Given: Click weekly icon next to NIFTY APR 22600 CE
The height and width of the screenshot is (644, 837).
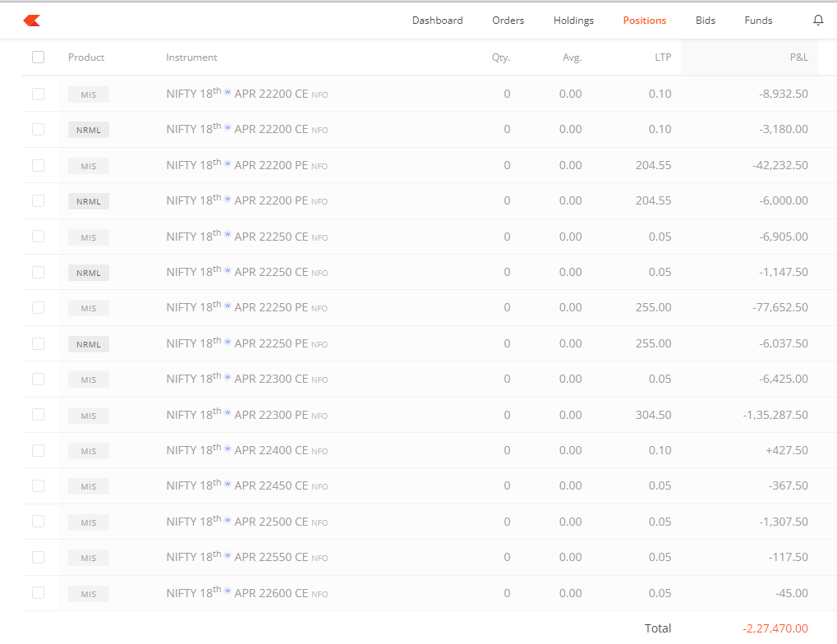Looking at the screenshot, I should [x=228, y=591].
